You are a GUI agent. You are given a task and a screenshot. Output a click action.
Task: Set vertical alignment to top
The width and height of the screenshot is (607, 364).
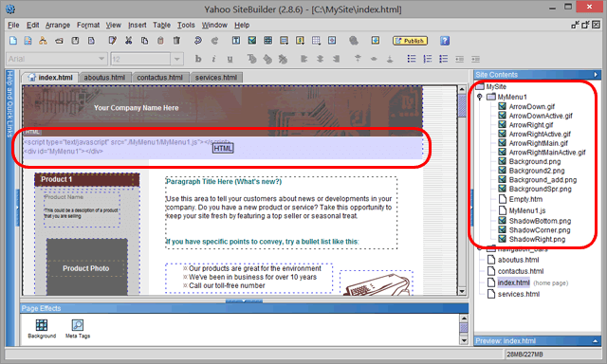coord(358,59)
